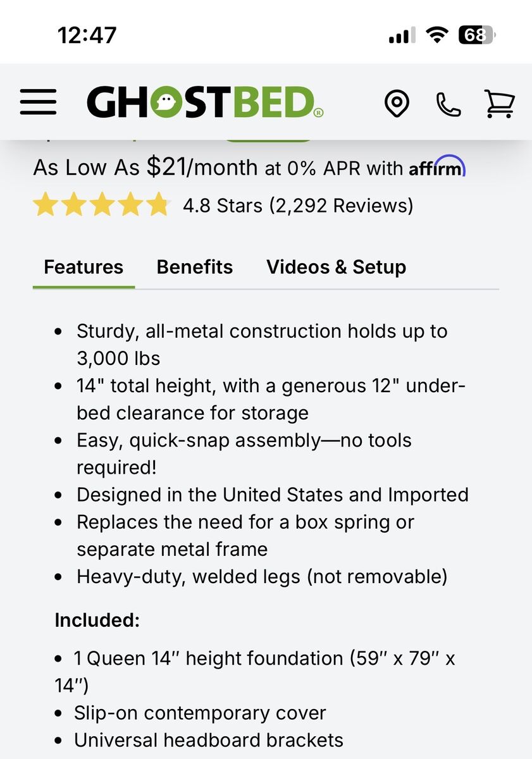This screenshot has width=532, height=759.
Task: Select the Features tab
Action: pos(84,267)
